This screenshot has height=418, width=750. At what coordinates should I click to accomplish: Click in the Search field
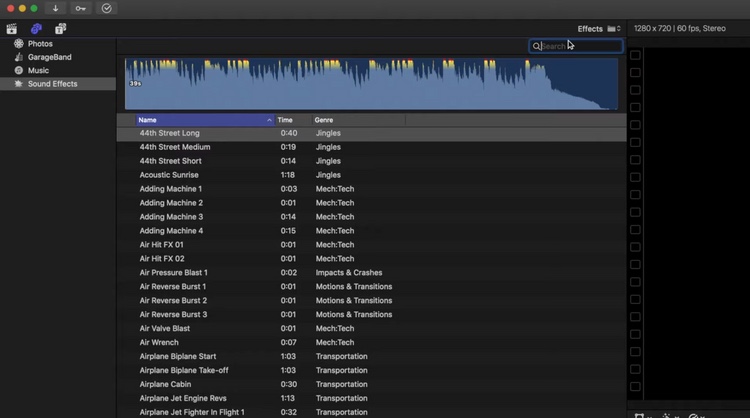[x=580, y=46]
